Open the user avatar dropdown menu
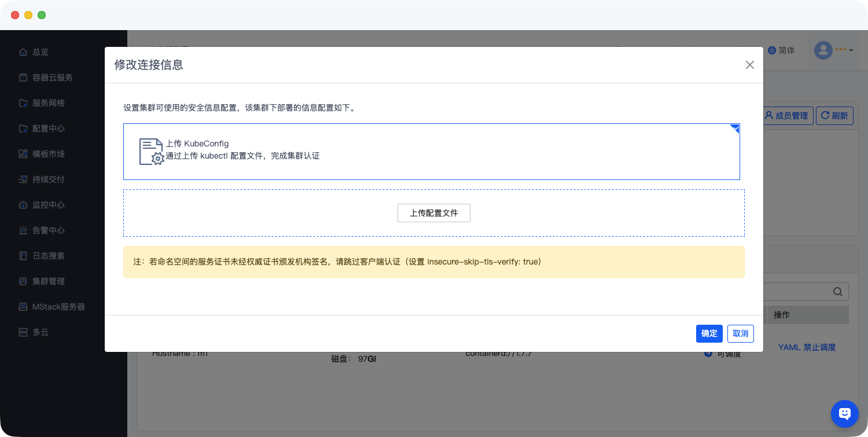868x437 pixels. (834, 50)
